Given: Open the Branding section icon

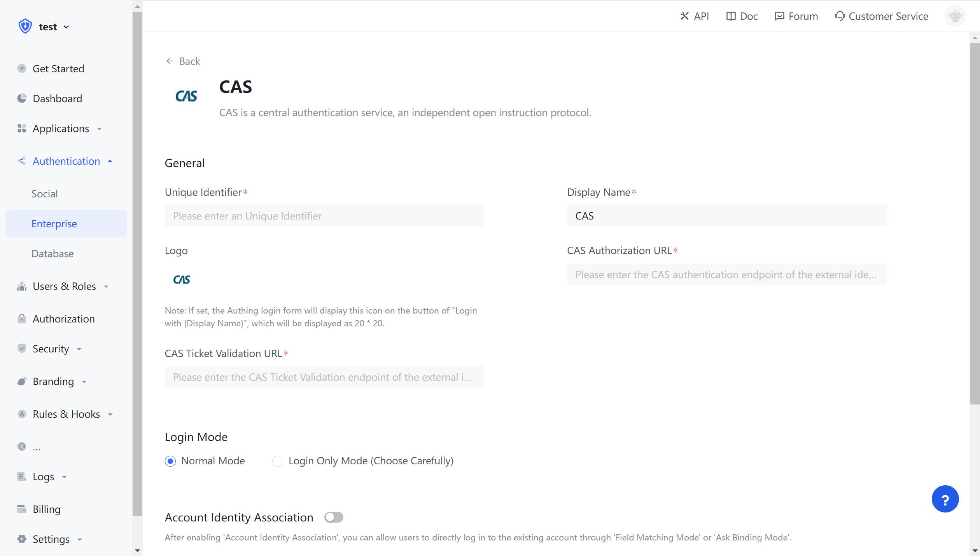Looking at the screenshot, I should point(22,381).
